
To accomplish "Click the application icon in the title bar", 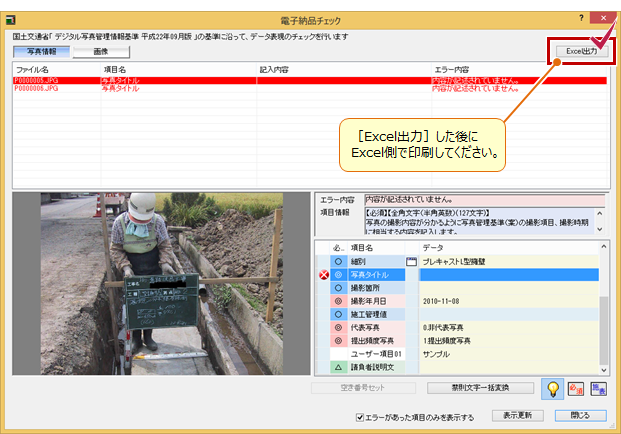I will click(11, 19).
